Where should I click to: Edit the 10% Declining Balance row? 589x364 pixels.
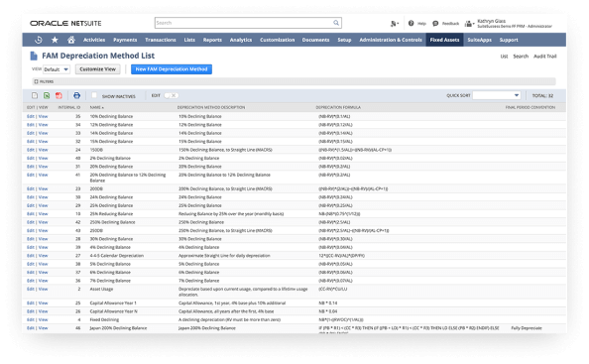[x=31, y=116]
